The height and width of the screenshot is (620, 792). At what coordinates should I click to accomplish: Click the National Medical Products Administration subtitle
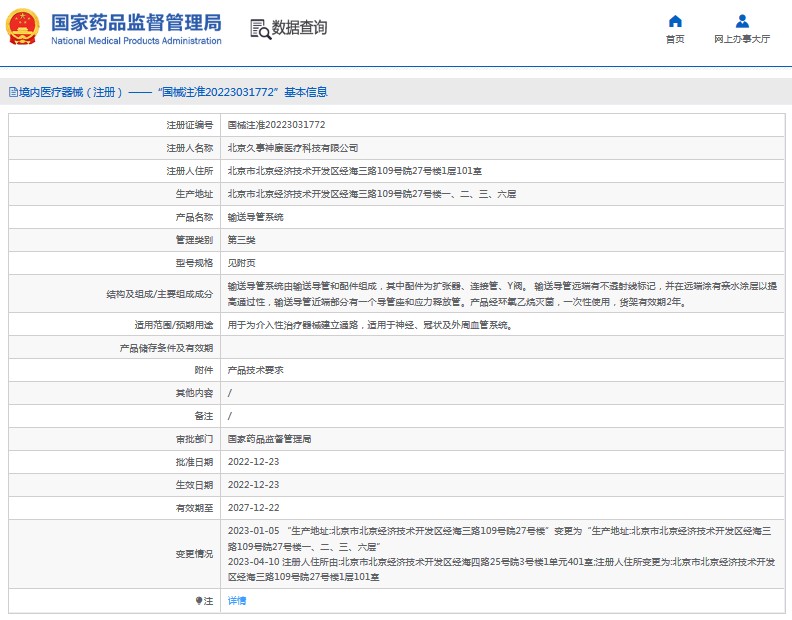[x=136, y=41]
